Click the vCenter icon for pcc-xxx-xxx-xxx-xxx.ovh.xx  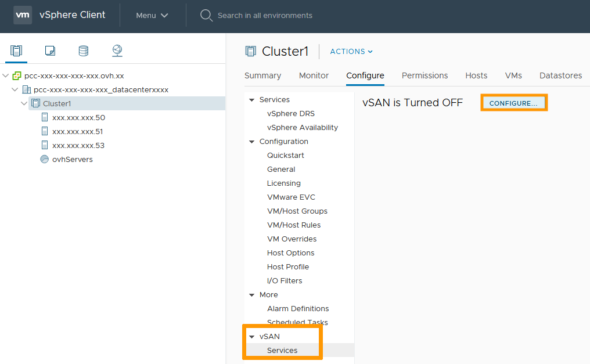(17, 75)
